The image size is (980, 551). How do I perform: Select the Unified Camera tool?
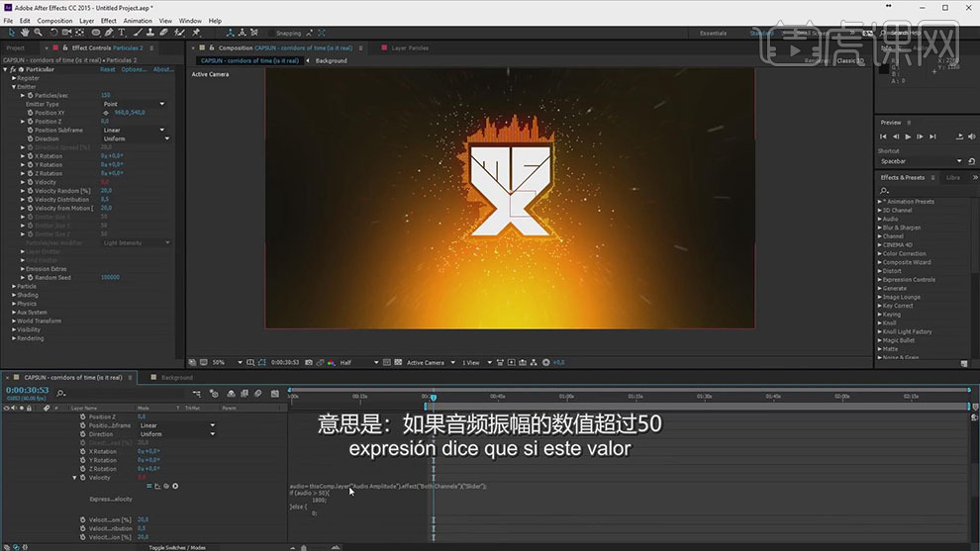(x=66, y=33)
